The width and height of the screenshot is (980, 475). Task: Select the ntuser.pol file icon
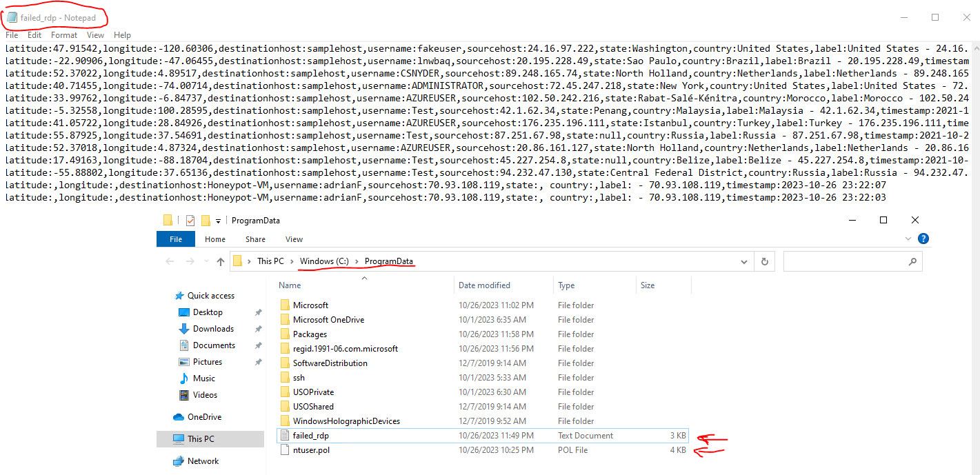[x=286, y=450]
